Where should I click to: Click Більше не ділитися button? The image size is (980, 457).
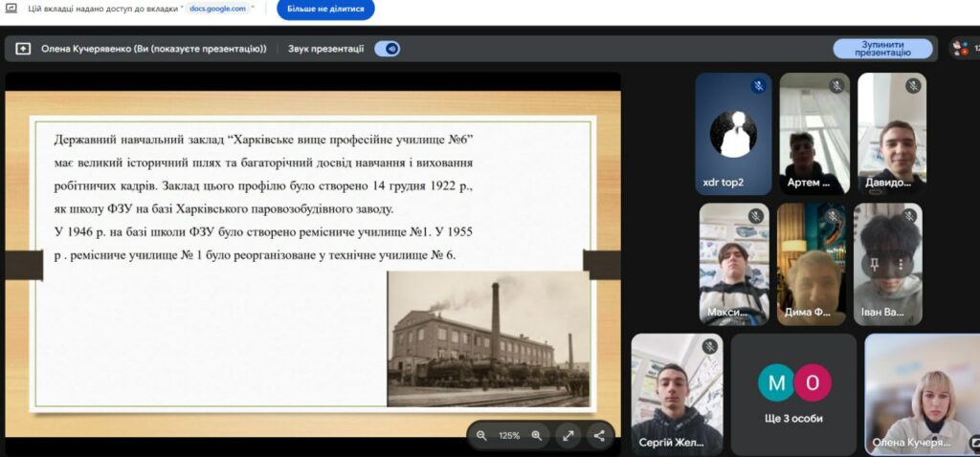[325, 10]
